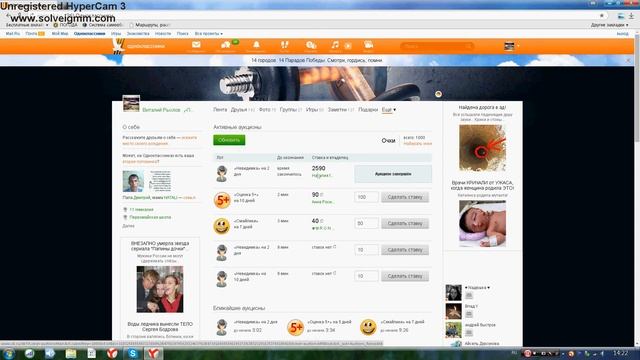The width and height of the screenshot is (640, 360).
Task: Click the Odnoklassniki logo
Action: click(x=139, y=46)
